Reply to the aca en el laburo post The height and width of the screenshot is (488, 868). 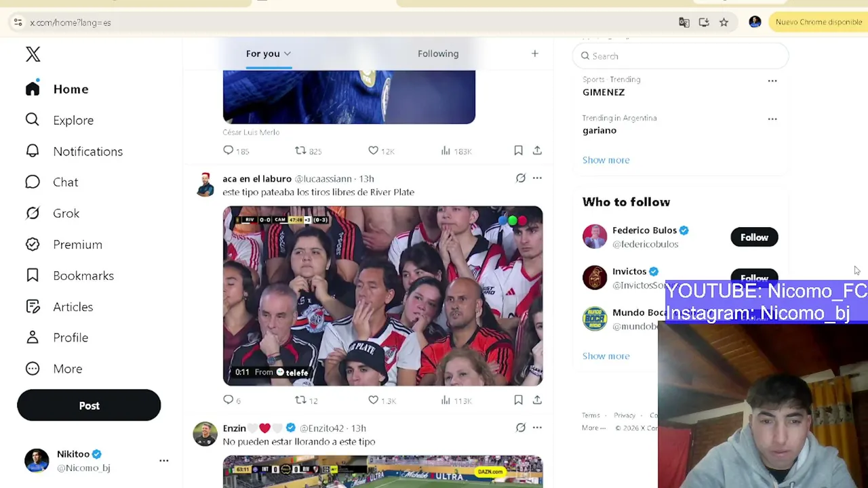[x=229, y=400]
